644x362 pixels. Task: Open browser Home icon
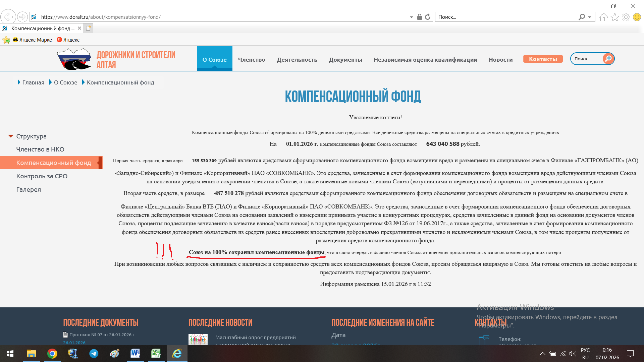pyautogui.click(x=603, y=17)
